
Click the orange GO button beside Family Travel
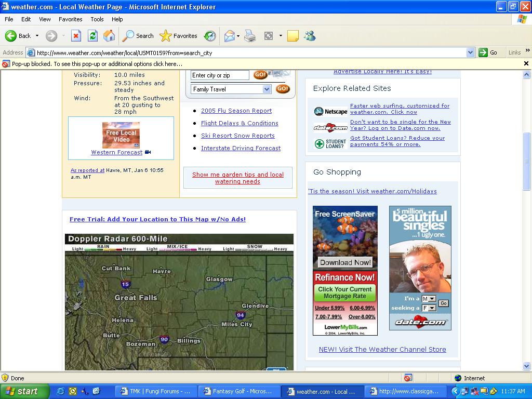click(283, 89)
